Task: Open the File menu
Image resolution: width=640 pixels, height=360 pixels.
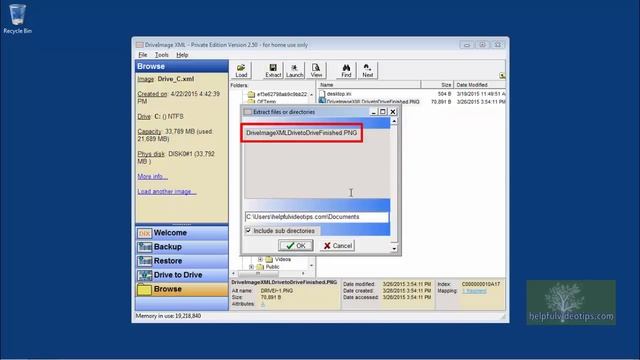Action: (142, 55)
